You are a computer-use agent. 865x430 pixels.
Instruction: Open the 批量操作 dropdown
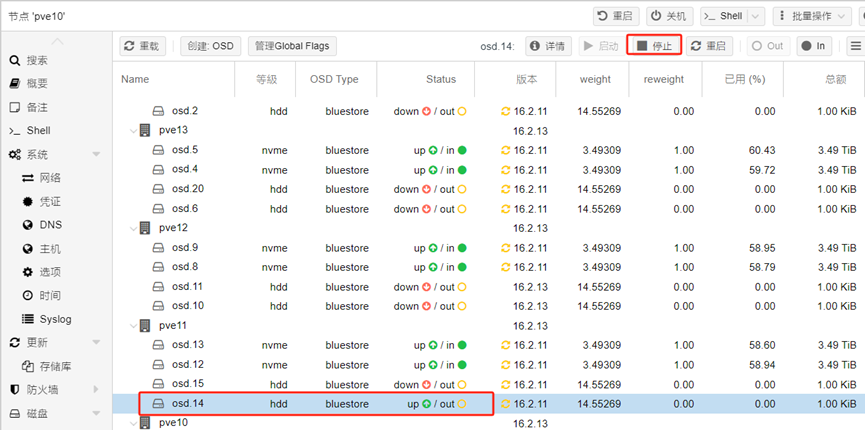point(811,17)
